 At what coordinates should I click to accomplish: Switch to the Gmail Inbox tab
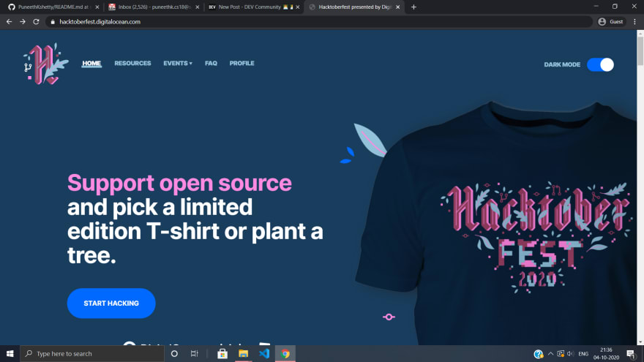tap(154, 7)
